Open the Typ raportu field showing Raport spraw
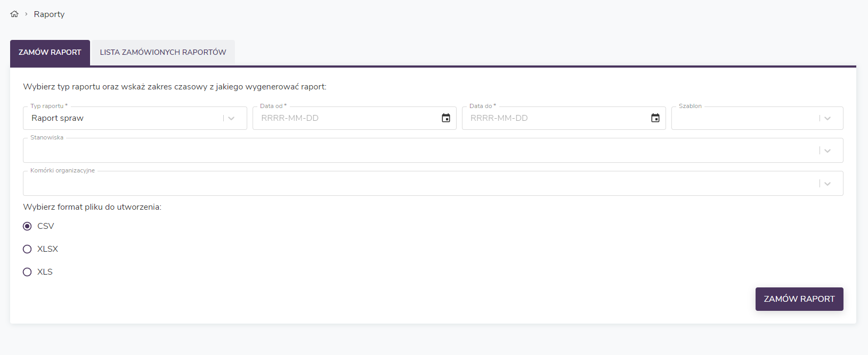 click(123, 118)
